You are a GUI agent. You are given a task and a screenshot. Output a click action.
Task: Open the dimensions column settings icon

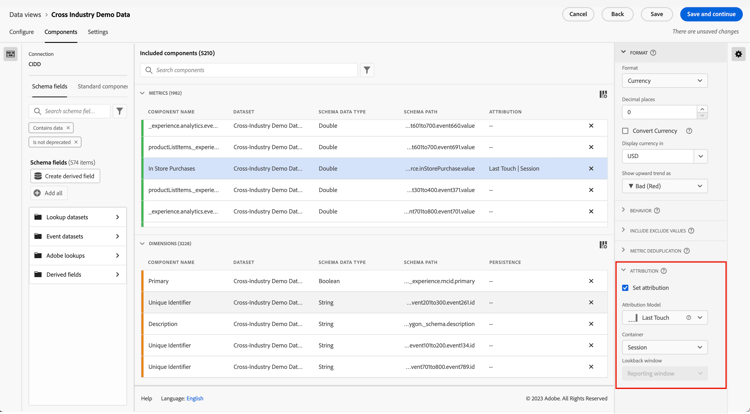[x=603, y=244]
